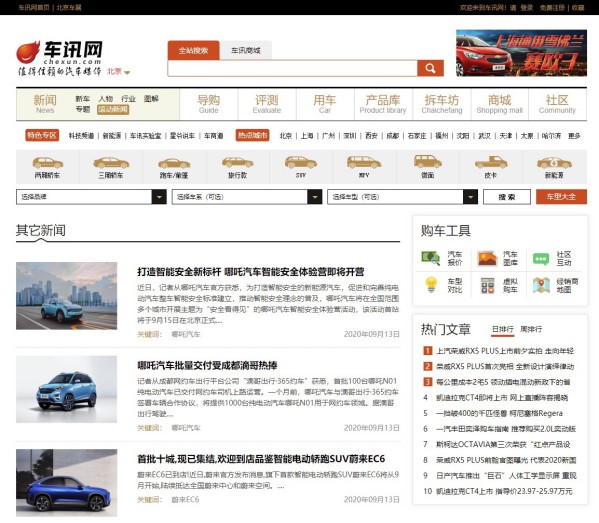Viewport: 599px width, 523px height.
Task: Open 社区互动 community chat bubble icon
Action: tap(541, 259)
